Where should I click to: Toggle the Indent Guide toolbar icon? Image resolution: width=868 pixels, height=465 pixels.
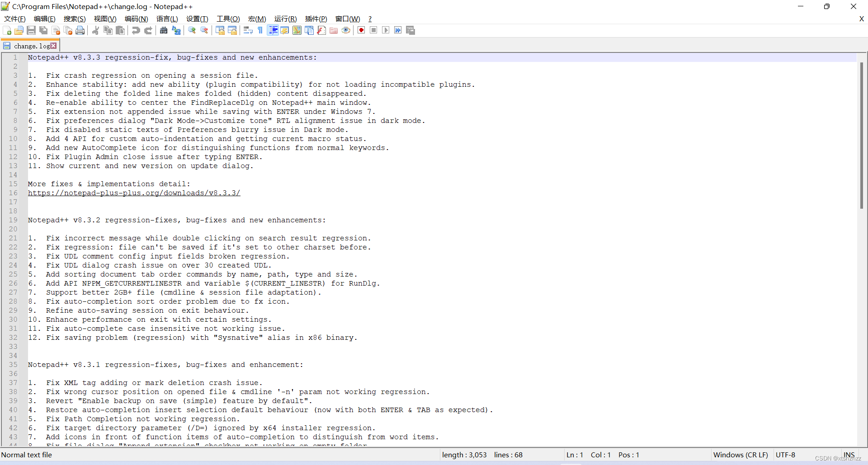273,30
